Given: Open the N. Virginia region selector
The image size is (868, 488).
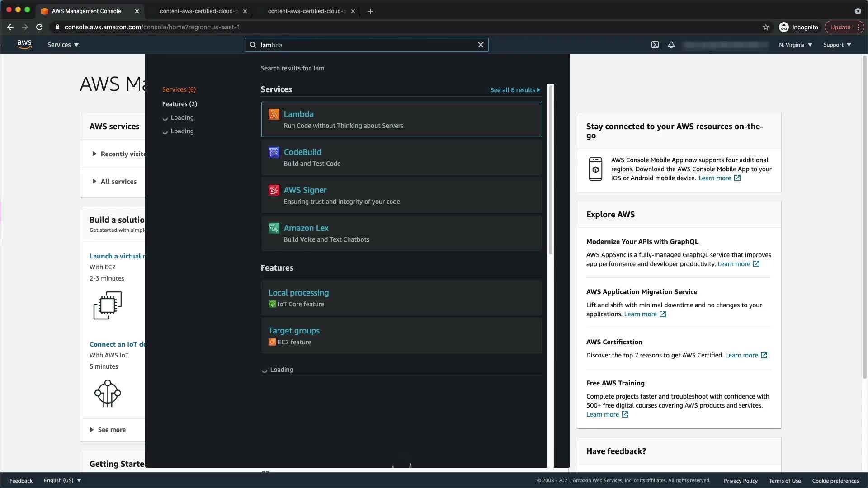Looking at the screenshot, I should (x=795, y=45).
